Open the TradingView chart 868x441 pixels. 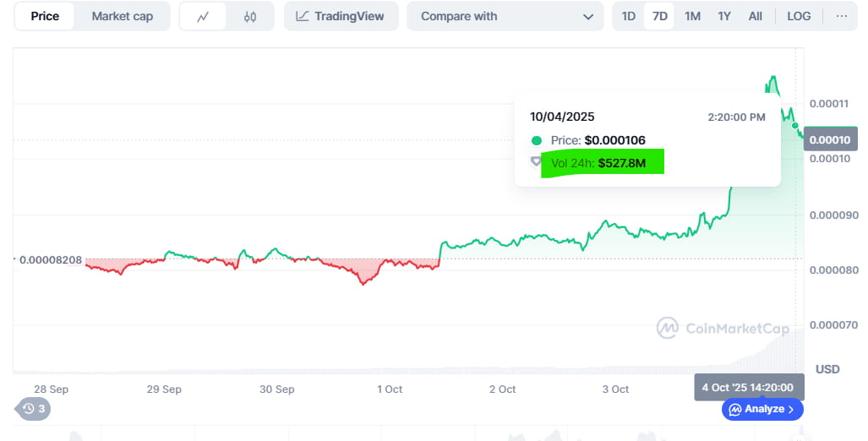point(341,16)
